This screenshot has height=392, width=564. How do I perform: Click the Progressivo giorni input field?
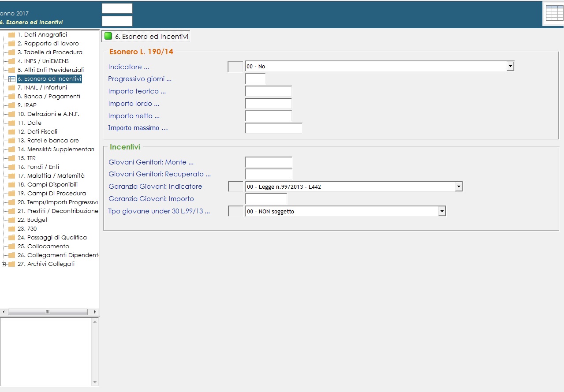tap(255, 79)
